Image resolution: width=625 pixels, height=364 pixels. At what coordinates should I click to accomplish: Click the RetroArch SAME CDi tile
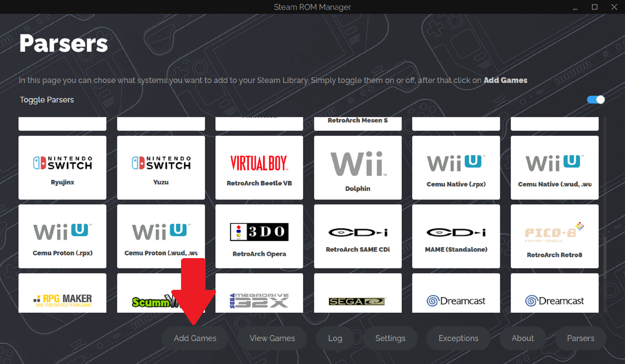(358, 236)
